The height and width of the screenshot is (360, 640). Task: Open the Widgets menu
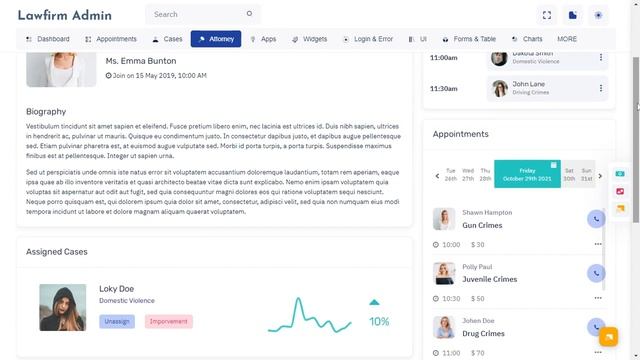click(310, 39)
